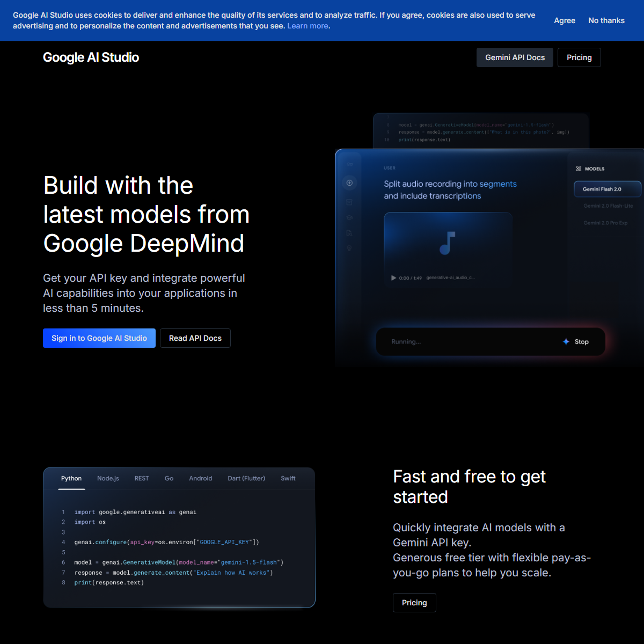Switch to the Android code tab
The width and height of the screenshot is (644, 644).
pos(201,478)
